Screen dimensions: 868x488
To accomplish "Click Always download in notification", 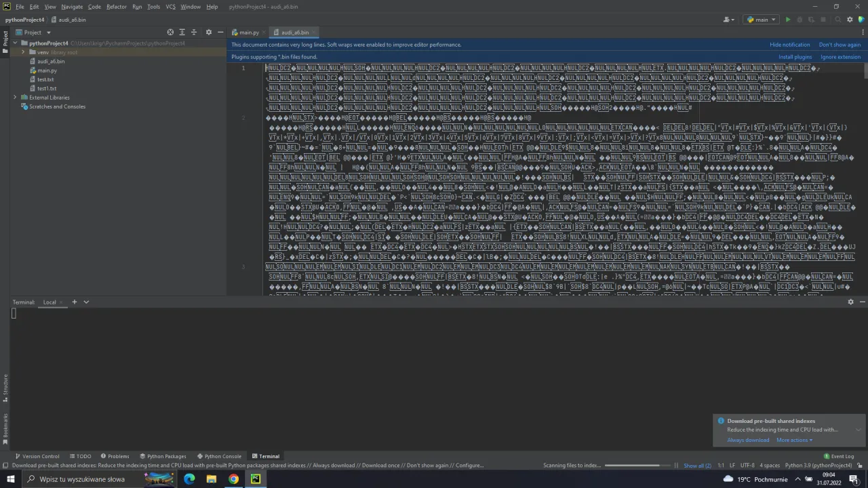I will (x=748, y=440).
